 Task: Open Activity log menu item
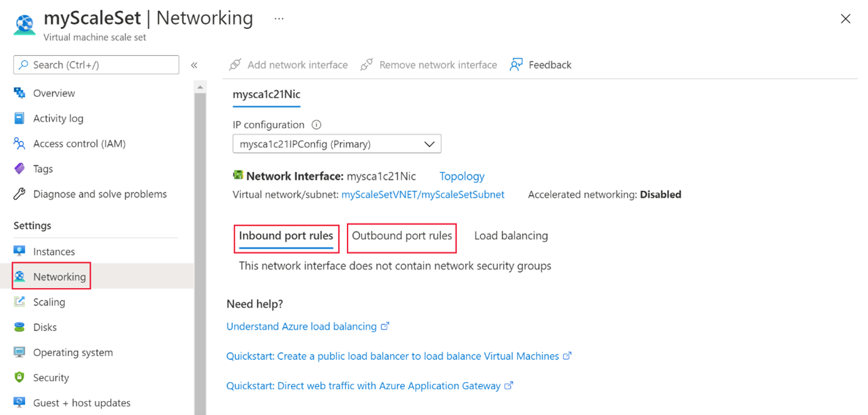(x=58, y=118)
